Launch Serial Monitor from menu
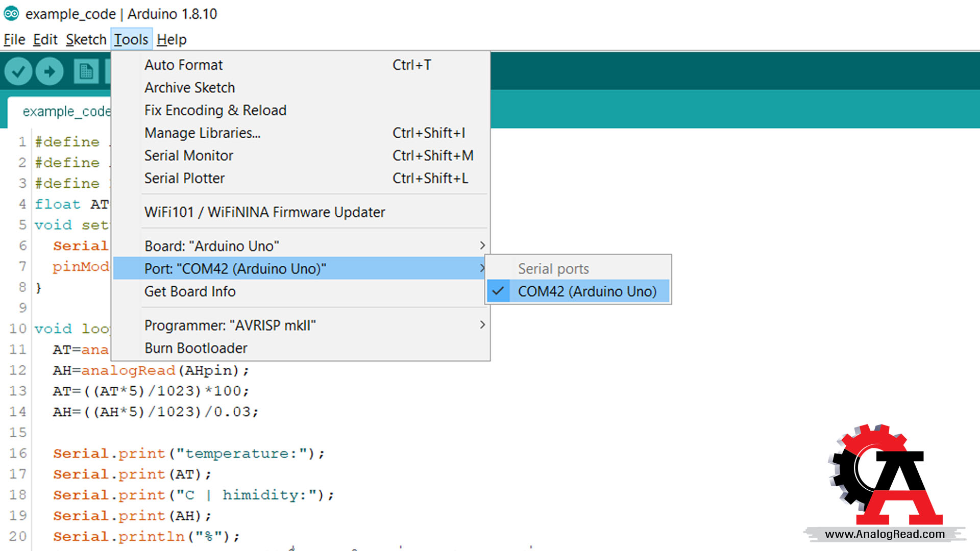The width and height of the screenshot is (980, 551). [x=301, y=155]
